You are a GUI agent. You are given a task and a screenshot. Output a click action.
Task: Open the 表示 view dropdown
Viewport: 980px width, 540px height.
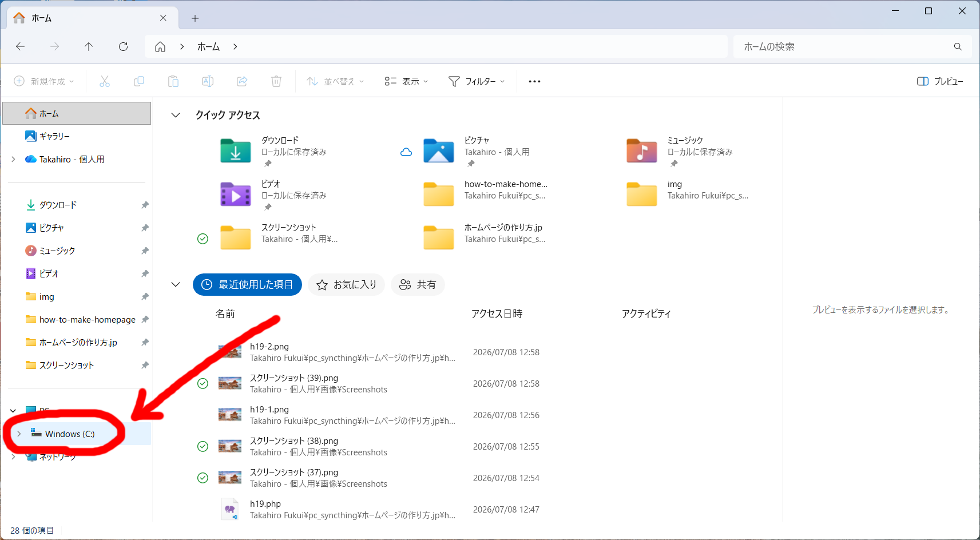tap(406, 81)
